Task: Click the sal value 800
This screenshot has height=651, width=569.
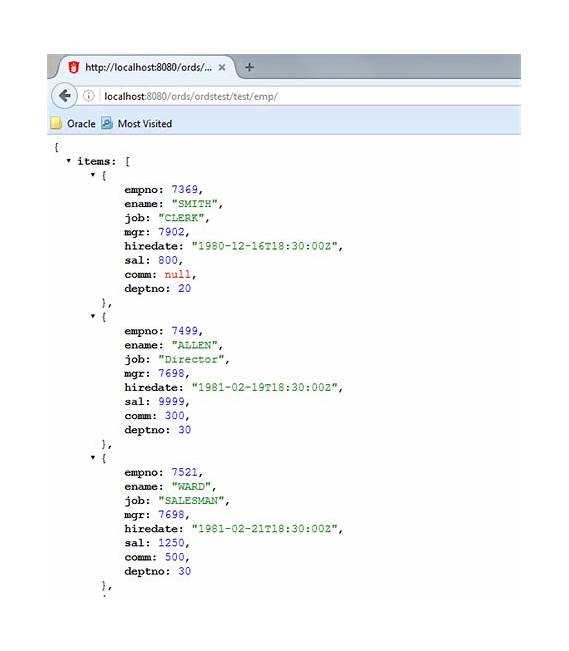Action: click(x=168, y=260)
